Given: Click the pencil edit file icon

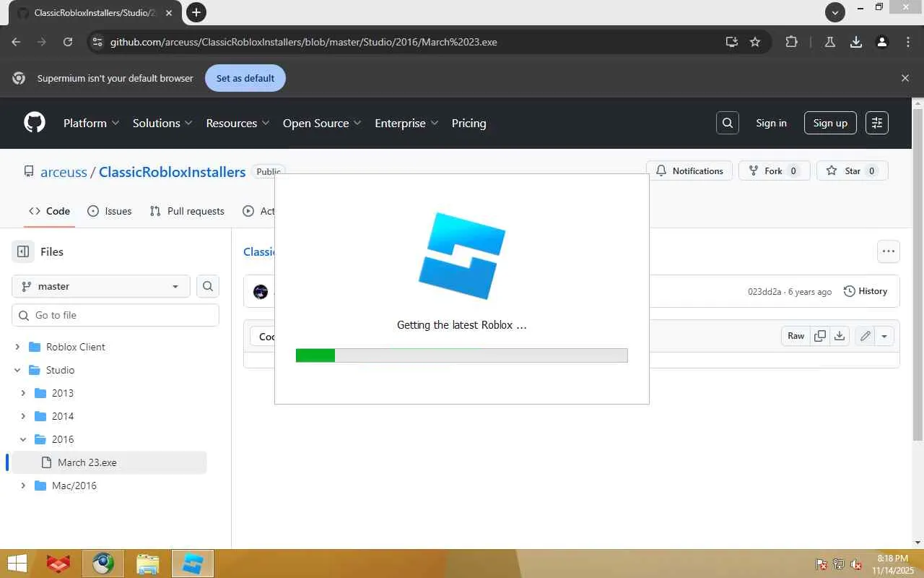Looking at the screenshot, I should 865,336.
